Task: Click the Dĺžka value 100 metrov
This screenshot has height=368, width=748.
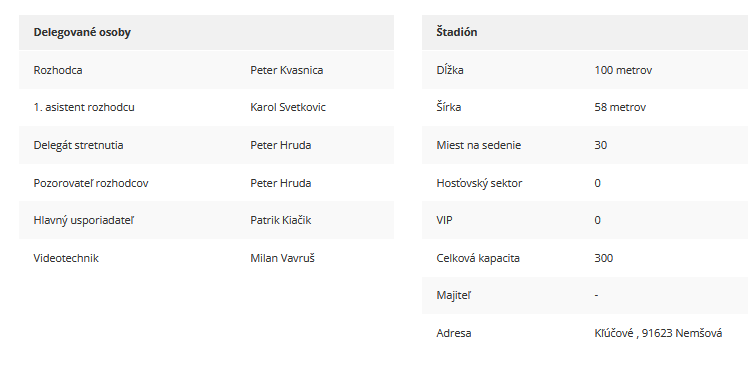Action: pyautogui.click(x=623, y=70)
